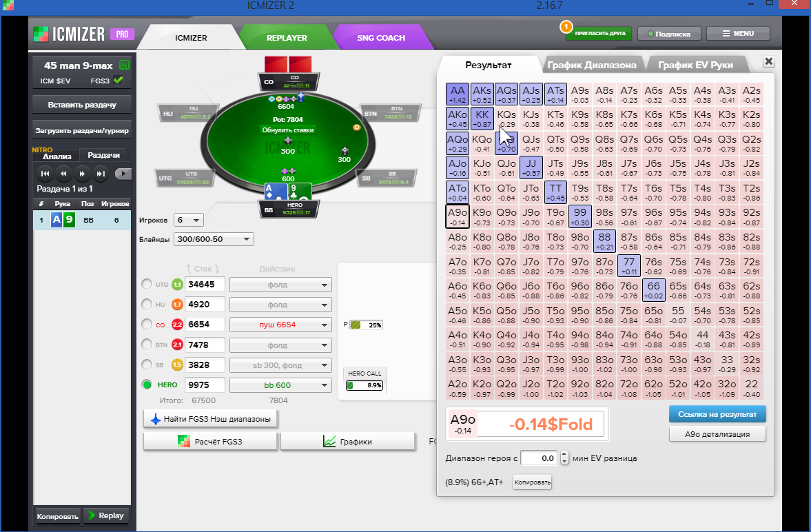
Task: Select the HERO radio button
Action: (x=147, y=385)
